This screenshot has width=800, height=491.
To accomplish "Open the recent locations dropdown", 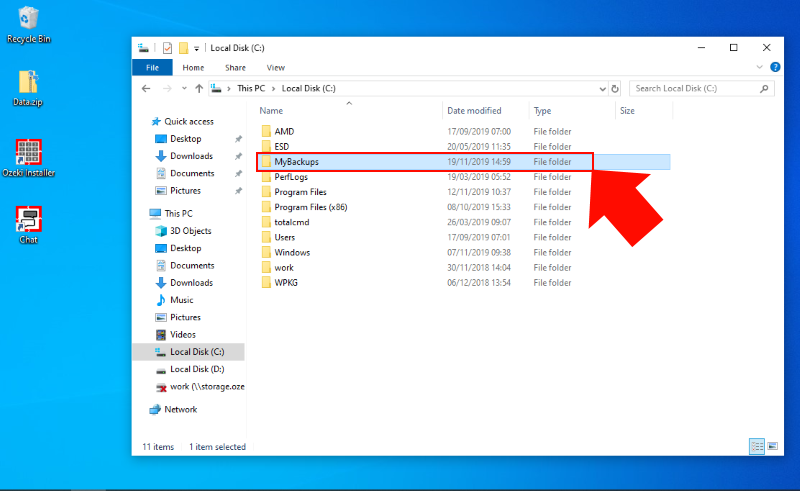I will [184, 88].
